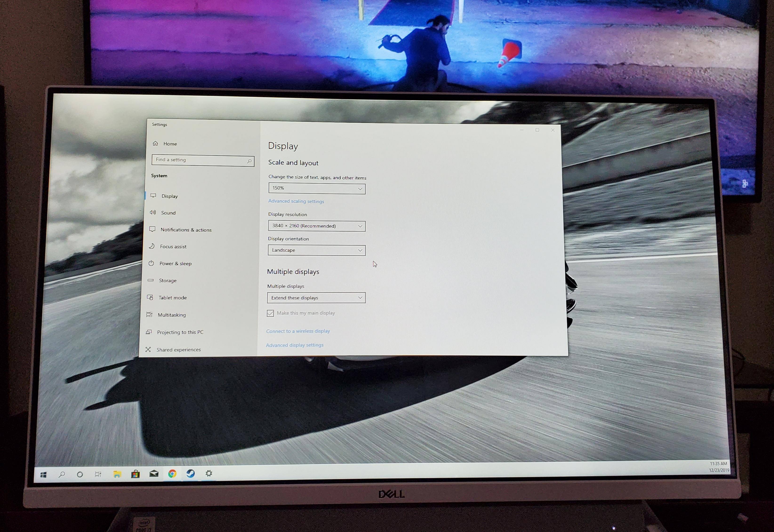Viewport: 774px width, 532px height.
Task: Open Sound settings from sidebar
Action: coord(168,213)
